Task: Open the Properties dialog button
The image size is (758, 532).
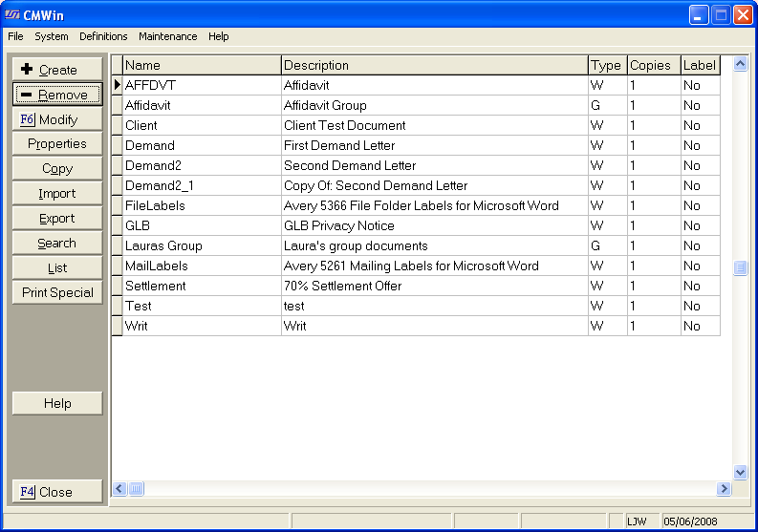Action: pos(57,144)
